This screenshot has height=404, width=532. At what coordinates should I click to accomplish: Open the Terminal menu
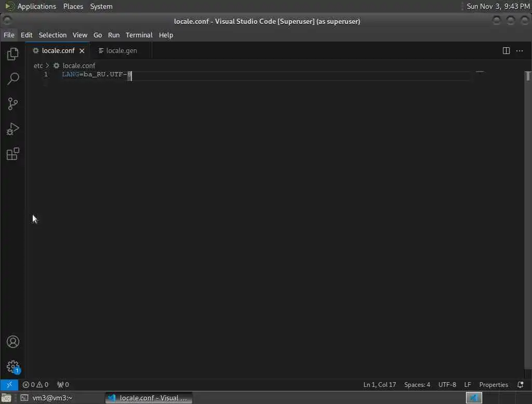(x=139, y=35)
